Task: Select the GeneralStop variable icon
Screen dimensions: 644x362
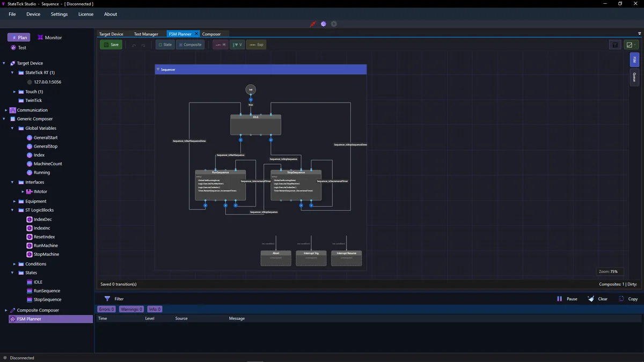Action: coord(30,146)
